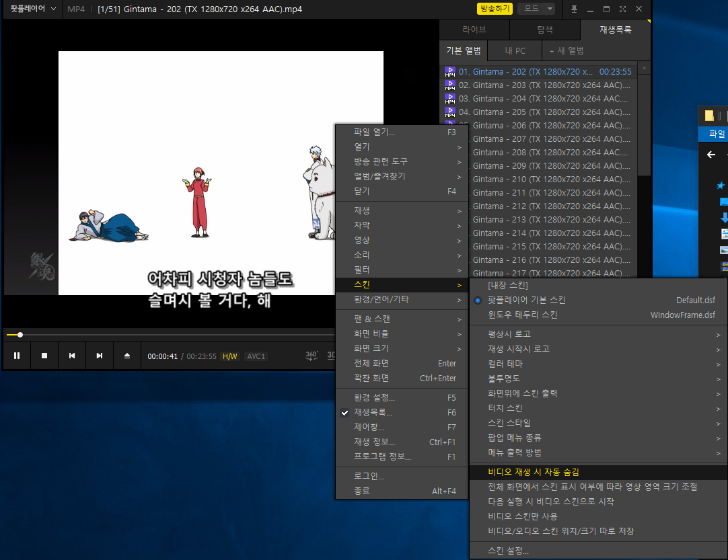Click the fullscreen arrows icon in title bar
The width and height of the screenshot is (728, 560).
[622, 9]
